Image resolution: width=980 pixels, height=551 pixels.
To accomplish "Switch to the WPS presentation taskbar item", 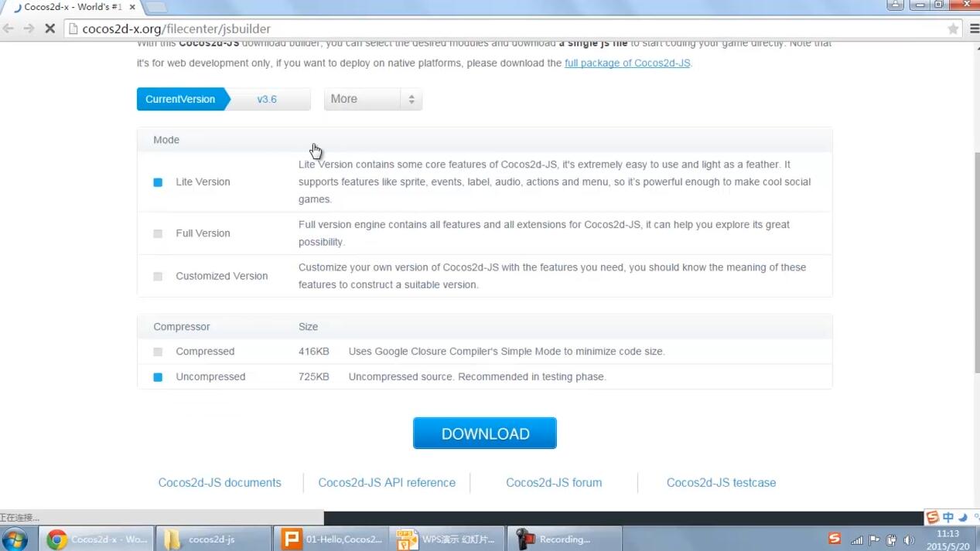I will click(x=447, y=539).
